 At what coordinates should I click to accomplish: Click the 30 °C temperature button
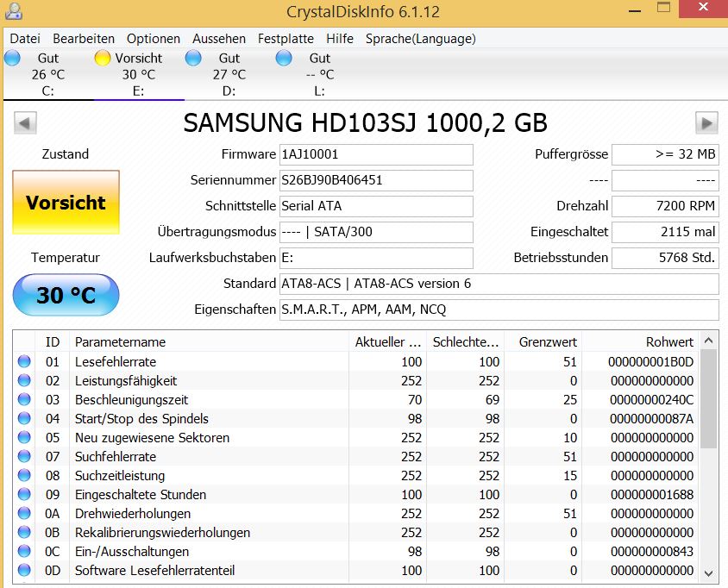[66, 295]
